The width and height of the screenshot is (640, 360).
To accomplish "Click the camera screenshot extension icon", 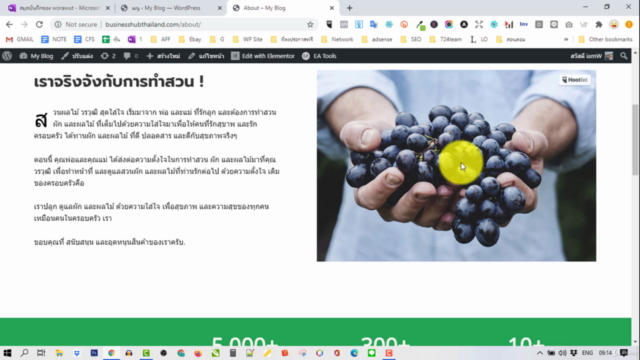I will [x=569, y=24].
